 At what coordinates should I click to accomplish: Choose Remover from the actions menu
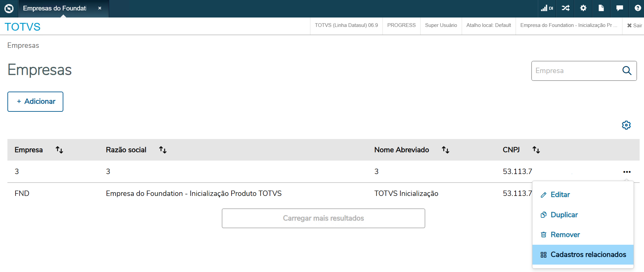tap(583, 235)
